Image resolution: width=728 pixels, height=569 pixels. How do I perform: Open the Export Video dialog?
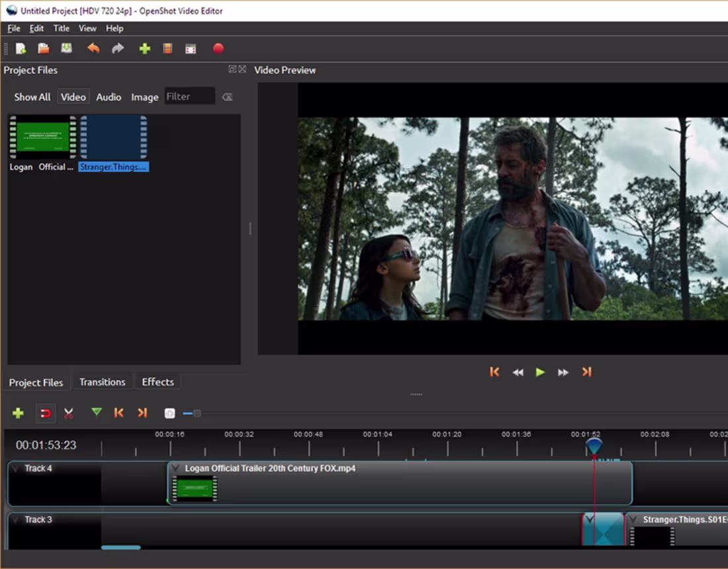(x=218, y=48)
